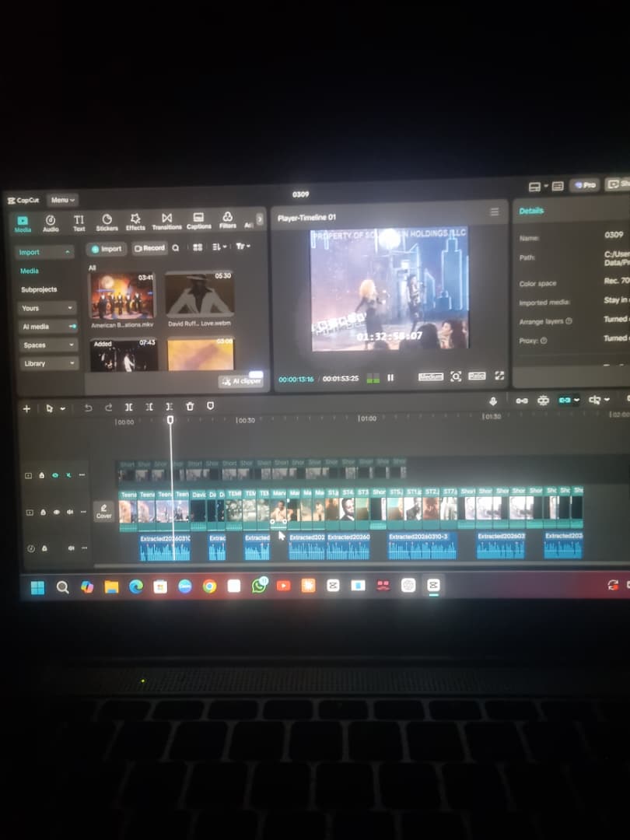The image size is (630, 840).
Task: Switch media grid view layout
Action: (x=198, y=247)
